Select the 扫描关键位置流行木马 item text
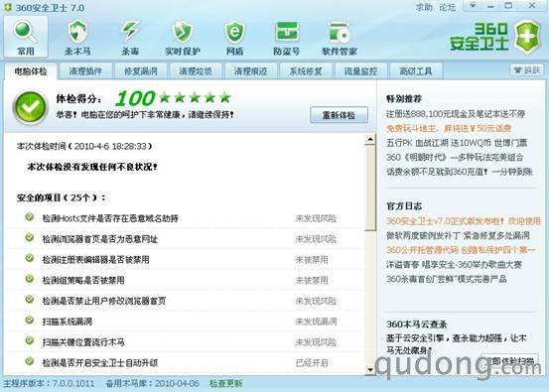The width and height of the screenshot is (549, 392). coord(83,342)
